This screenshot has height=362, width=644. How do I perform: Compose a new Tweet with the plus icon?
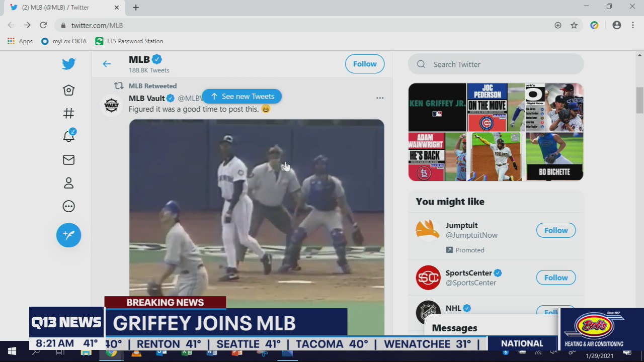[68, 235]
